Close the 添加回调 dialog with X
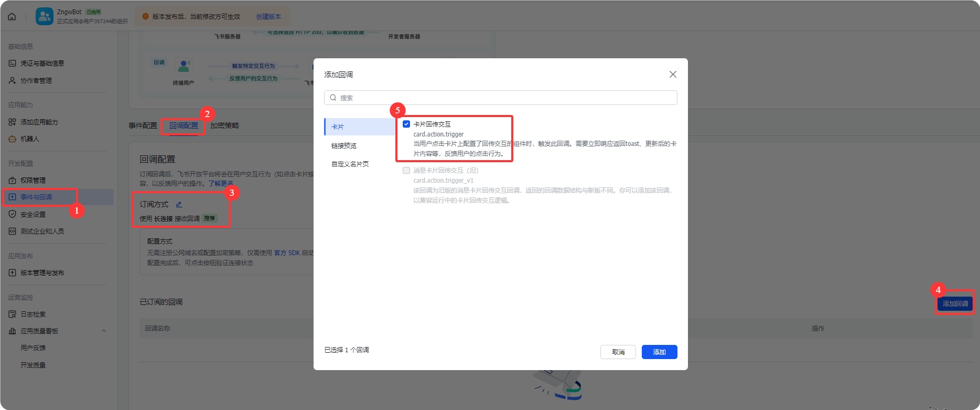This screenshot has height=410, width=980. pyautogui.click(x=673, y=75)
